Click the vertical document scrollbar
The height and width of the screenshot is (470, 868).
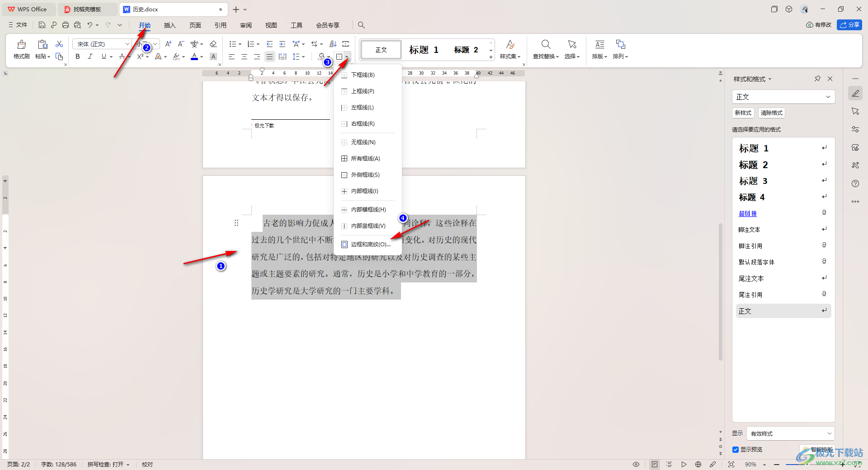pos(721,291)
